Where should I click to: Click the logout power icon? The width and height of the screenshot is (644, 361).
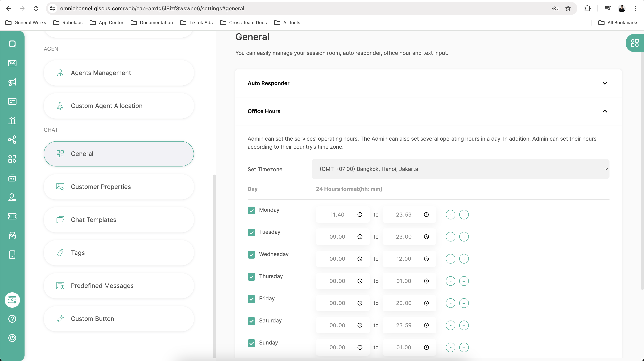click(12, 338)
